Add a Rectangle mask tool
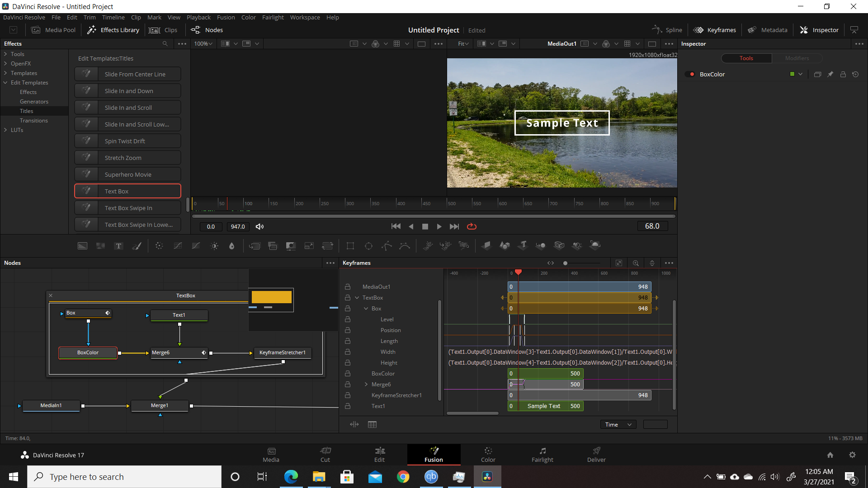The width and height of the screenshot is (868, 488). pyautogui.click(x=350, y=246)
